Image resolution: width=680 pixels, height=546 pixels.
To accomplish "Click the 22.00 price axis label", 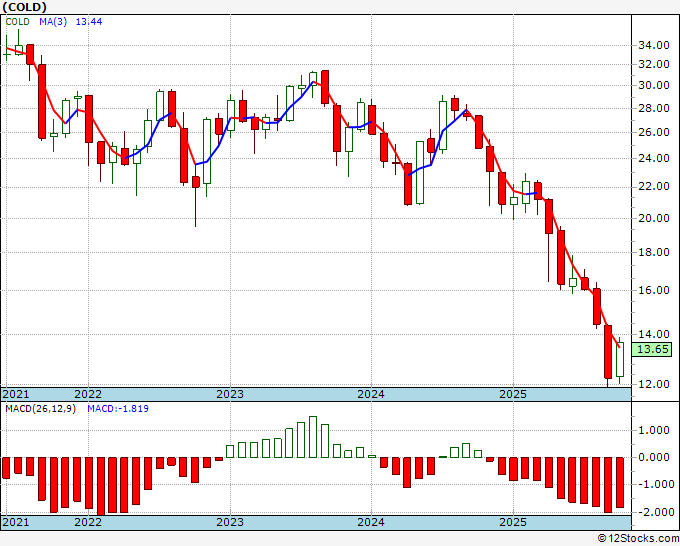I will [654, 187].
